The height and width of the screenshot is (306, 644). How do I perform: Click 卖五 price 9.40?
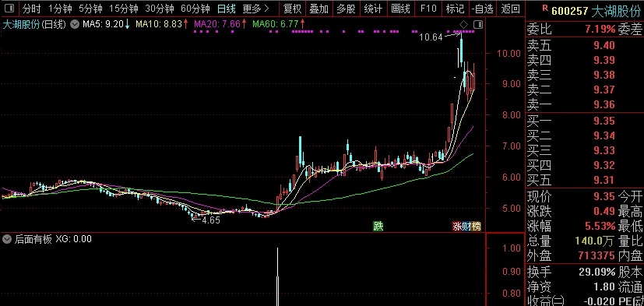pos(604,46)
